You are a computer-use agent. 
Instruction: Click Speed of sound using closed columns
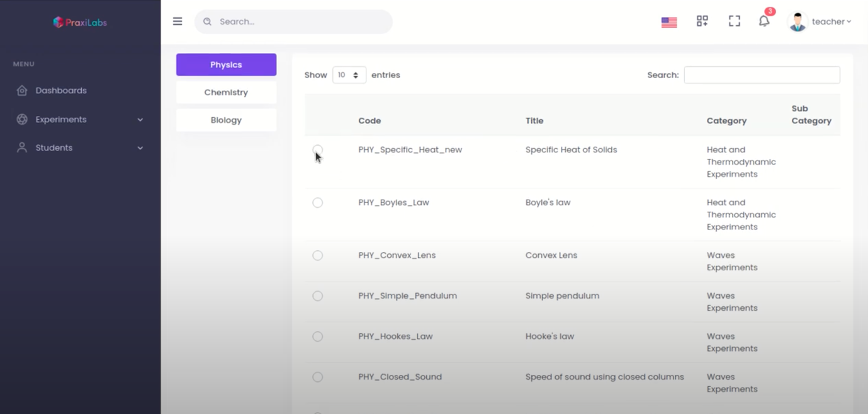(x=604, y=377)
